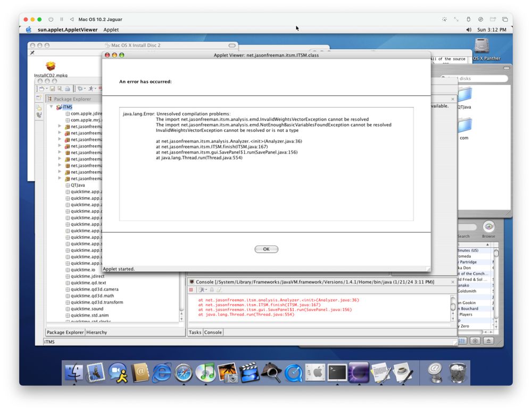The height and width of the screenshot is (411, 532).
Task: Click the Save icon in Eclipse toolbar
Action: (52, 88)
